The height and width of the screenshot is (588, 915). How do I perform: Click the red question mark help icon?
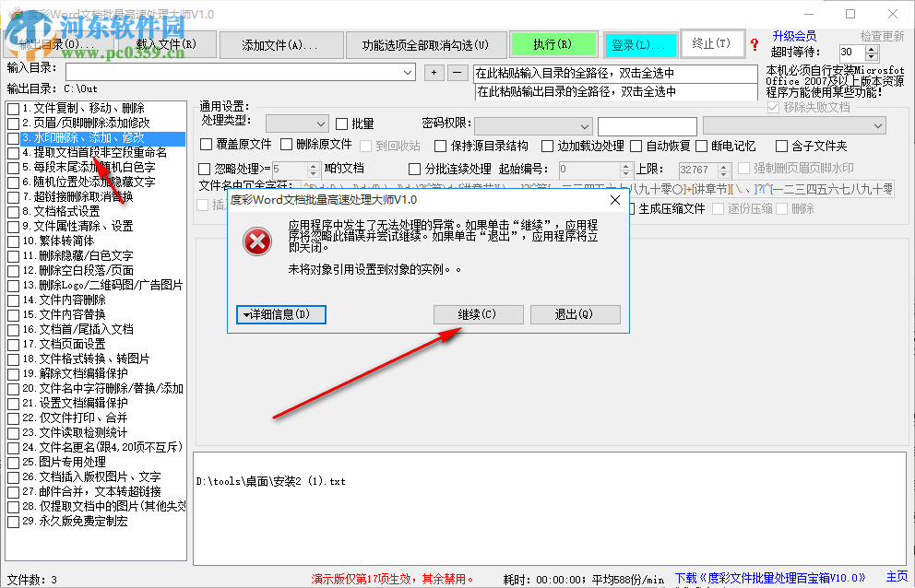[x=755, y=44]
